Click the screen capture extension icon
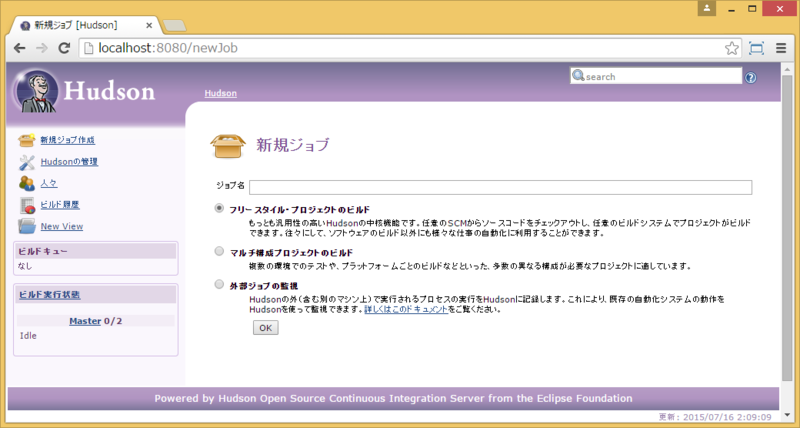 click(756, 48)
